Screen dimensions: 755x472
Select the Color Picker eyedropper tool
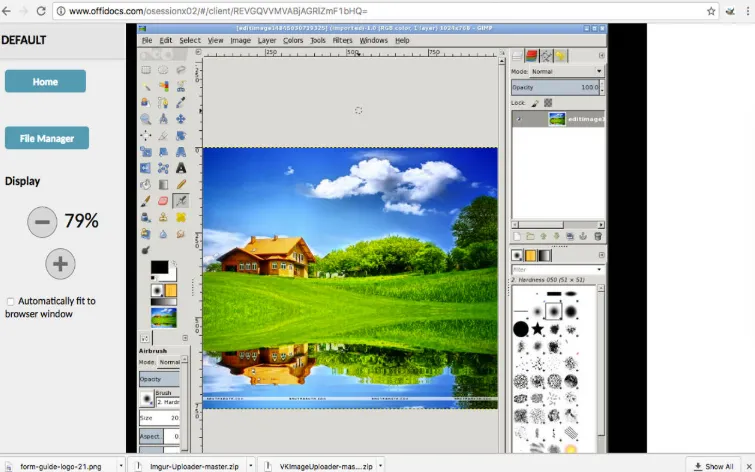coord(181,103)
